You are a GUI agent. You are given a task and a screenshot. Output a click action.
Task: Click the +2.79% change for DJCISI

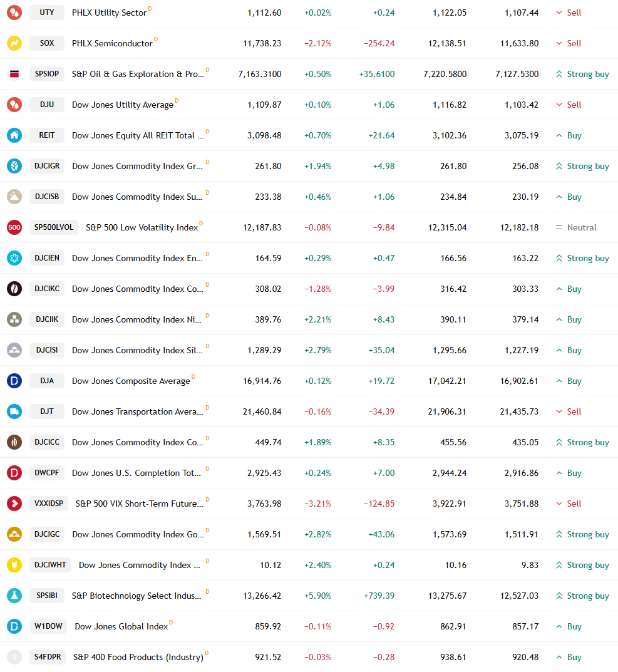point(317,350)
